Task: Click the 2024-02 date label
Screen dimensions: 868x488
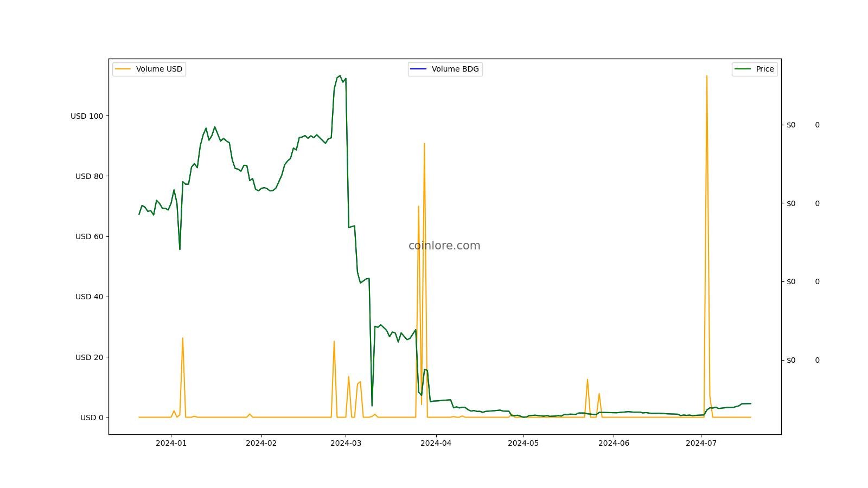Action: tap(261, 443)
